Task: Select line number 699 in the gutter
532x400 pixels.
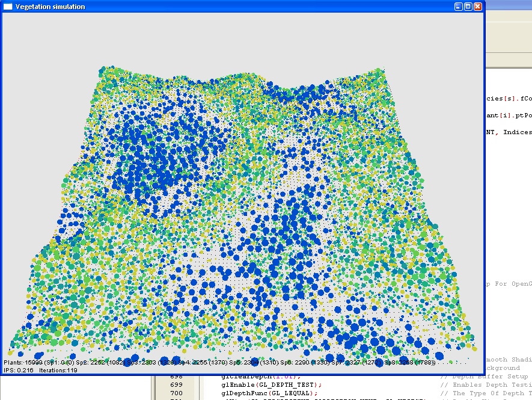Action: [x=176, y=384]
